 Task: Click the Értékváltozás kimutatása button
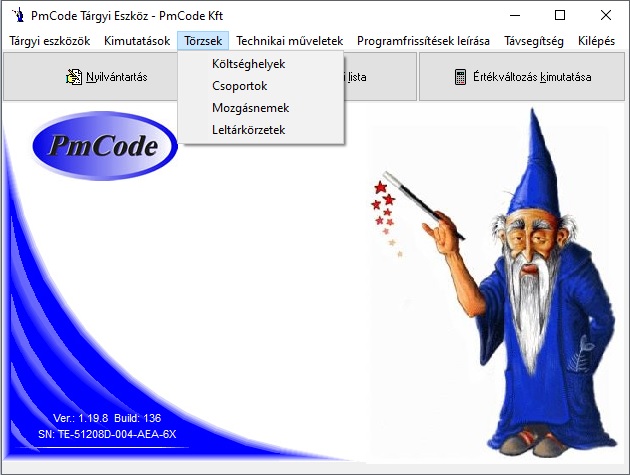click(x=522, y=77)
